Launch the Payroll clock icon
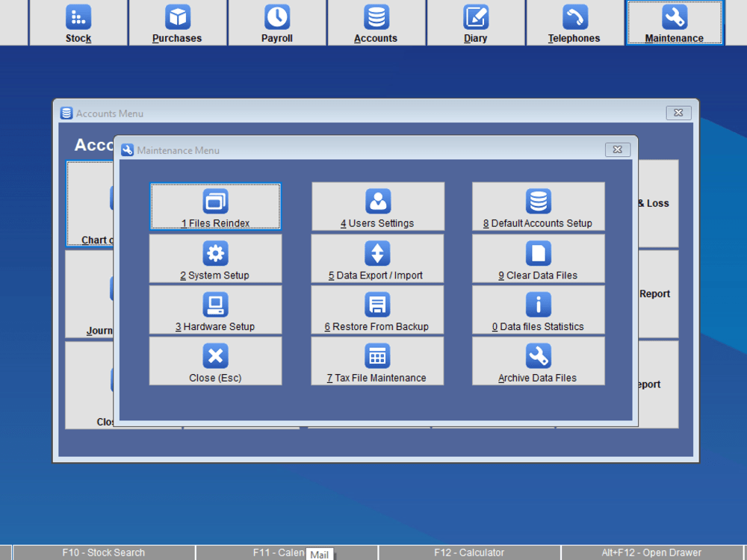This screenshot has height=560, width=747. (x=277, y=19)
